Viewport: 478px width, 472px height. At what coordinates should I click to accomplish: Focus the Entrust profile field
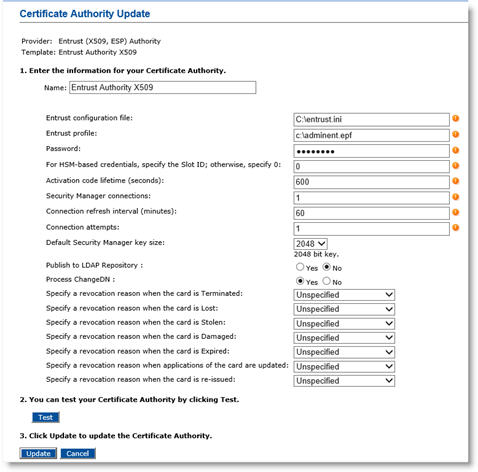tap(371, 135)
